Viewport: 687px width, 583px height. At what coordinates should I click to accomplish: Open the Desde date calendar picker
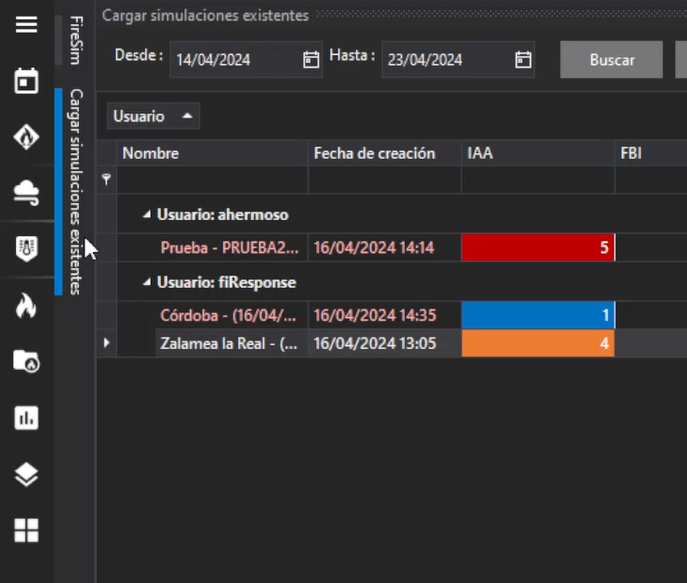point(311,60)
